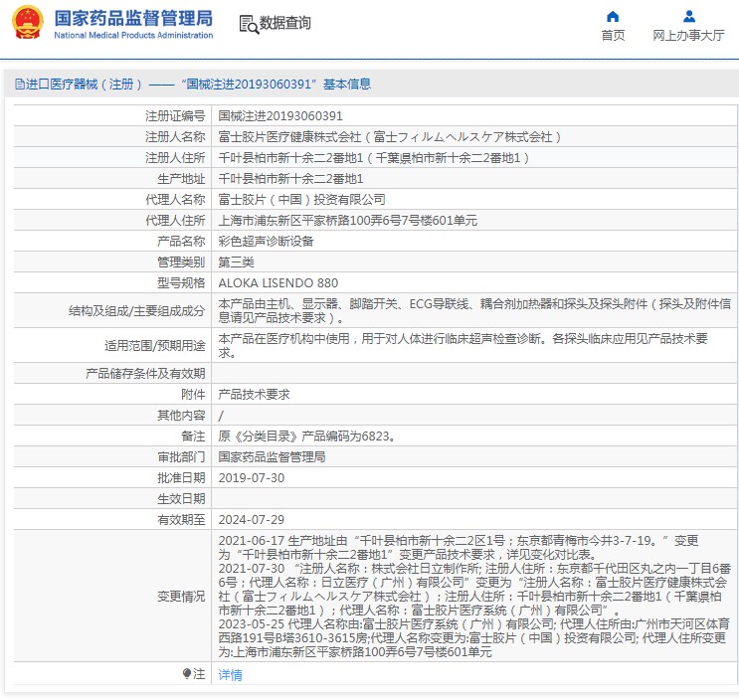This screenshot has height=700, width=739.
Task: Click the 变更情况 label
Action: click(x=181, y=597)
